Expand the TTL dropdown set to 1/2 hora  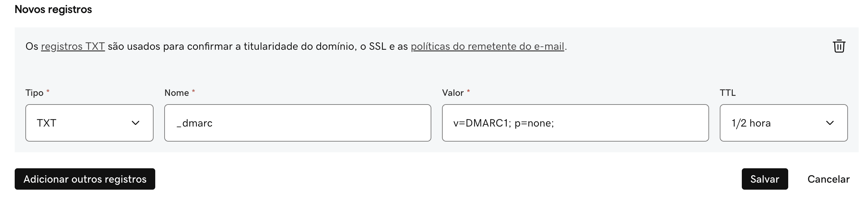(784, 123)
